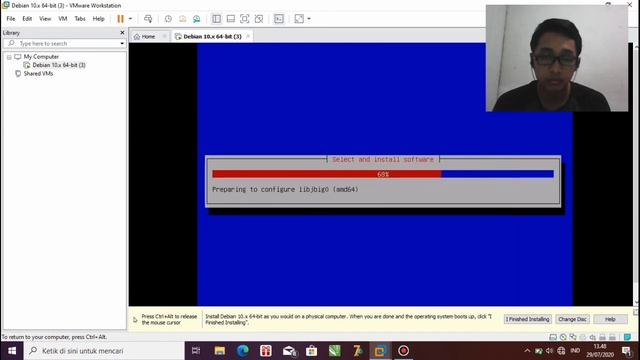This screenshot has height=360, width=640.
Task: Pause the virtual machine with the orange button
Action: [120, 19]
